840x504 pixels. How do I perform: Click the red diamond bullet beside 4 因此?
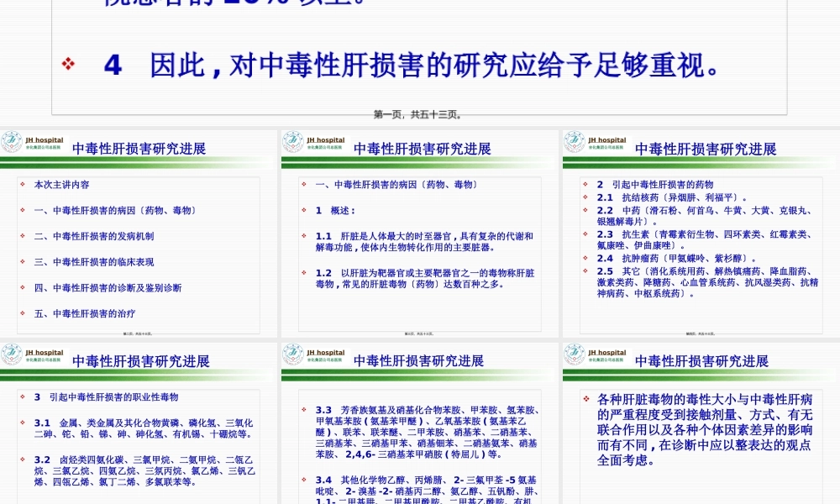(69, 65)
